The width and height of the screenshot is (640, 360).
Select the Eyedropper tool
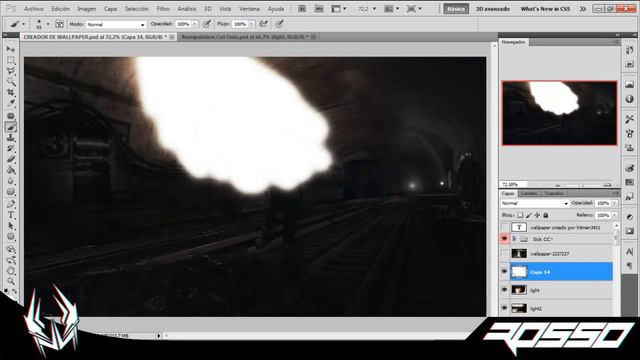[11, 104]
